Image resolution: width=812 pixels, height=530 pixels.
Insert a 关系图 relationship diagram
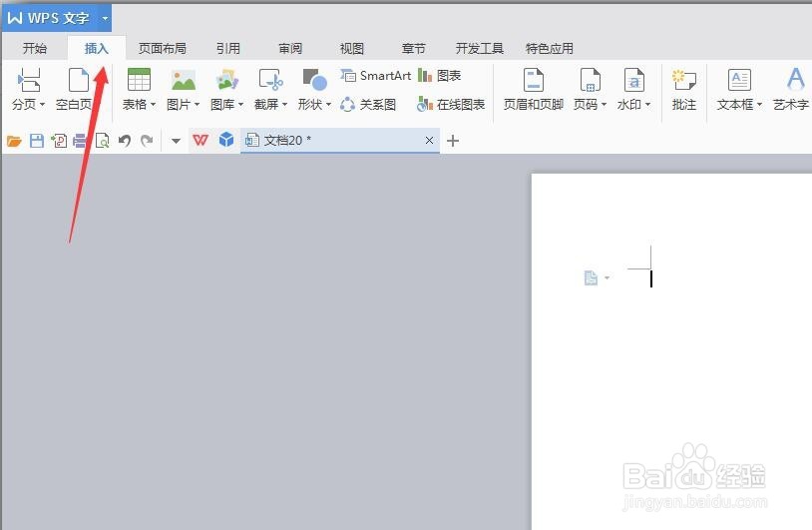[x=368, y=105]
